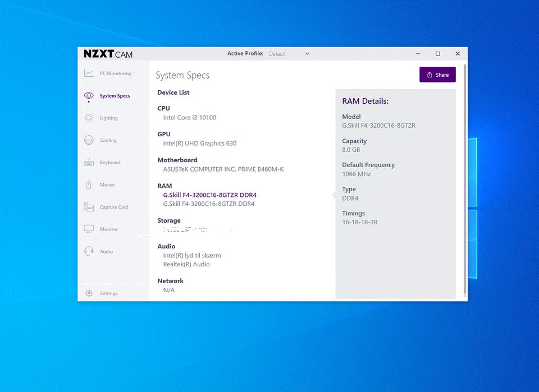The image size is (539, 392).
Task: Click the 8.0 GB capacity value
Action: (x=351, y=150)
